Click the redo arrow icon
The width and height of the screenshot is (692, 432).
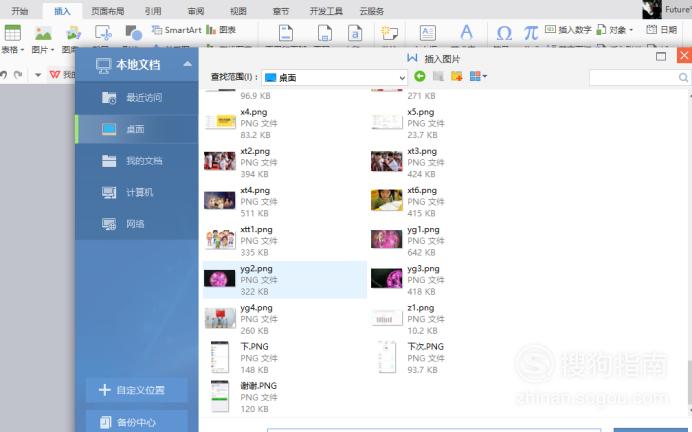[18, 75]
